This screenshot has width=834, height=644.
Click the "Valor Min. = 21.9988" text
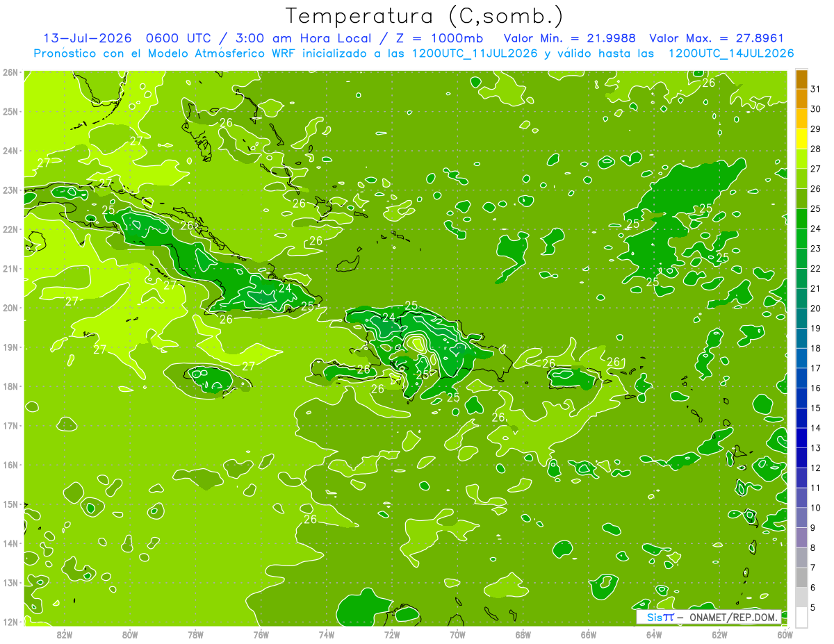point(570,38)
